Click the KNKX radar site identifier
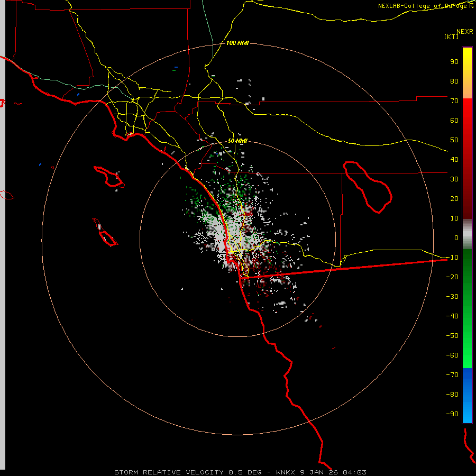Viewport: 476px width, 476px height. [x=286, y=472]
